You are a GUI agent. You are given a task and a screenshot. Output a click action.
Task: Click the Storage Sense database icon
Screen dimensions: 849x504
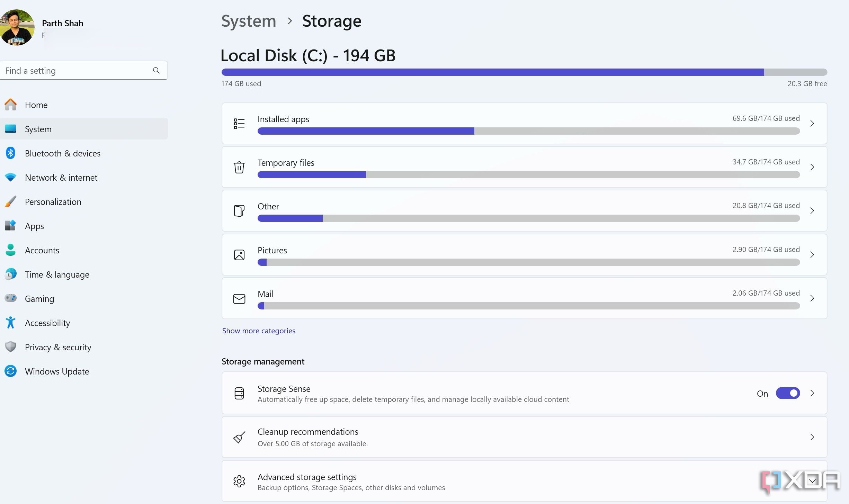point(239,394)
